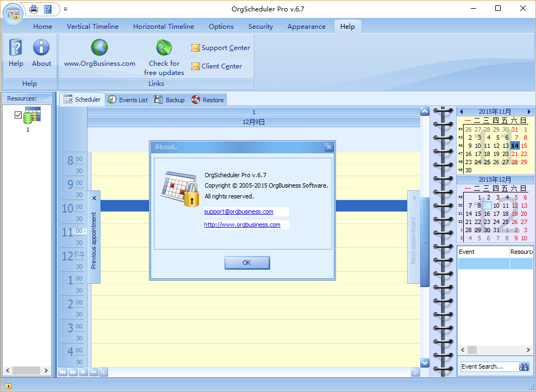The width and height of the screenshot is (536, 392).
Task: Open the http://www.orgbusiness.com link
Action: tap(242, 225)
